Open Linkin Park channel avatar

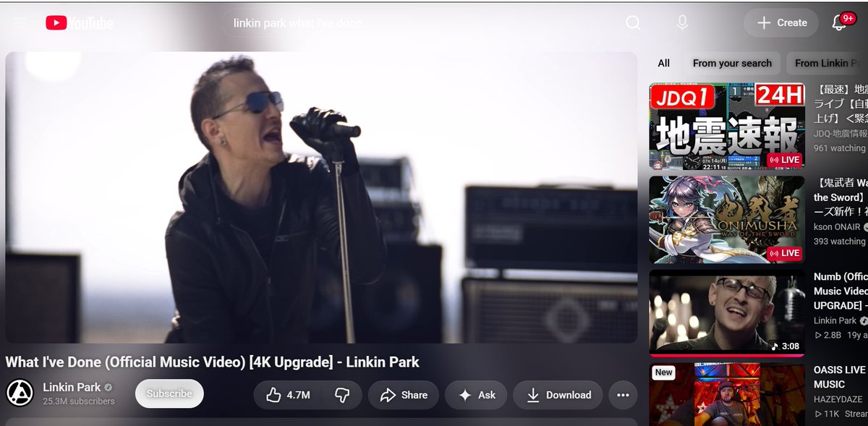point(20,393)
